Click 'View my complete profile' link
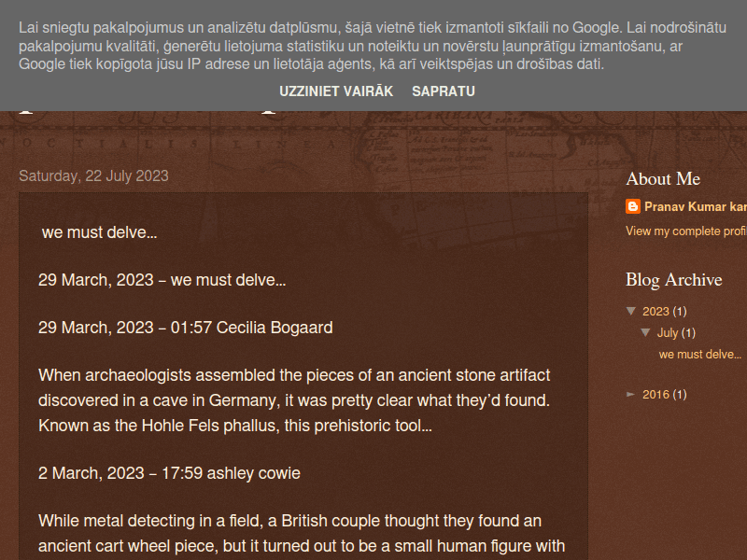This screenshot has width=747, height=560. (x=686, y=231)
